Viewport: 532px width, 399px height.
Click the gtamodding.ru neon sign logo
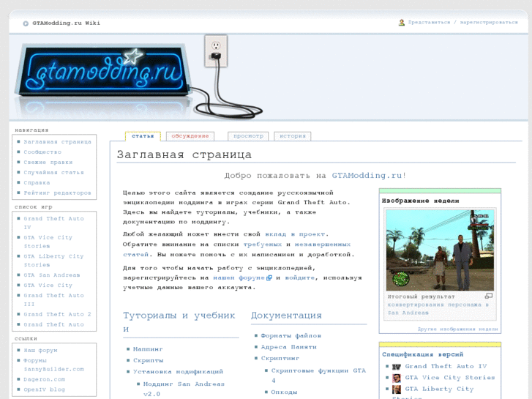pos(103,70)
